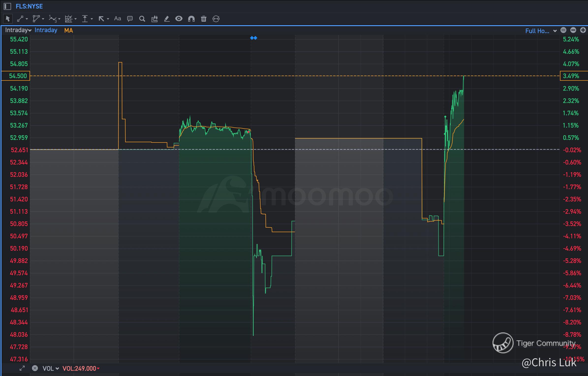Click the FLS:NYSE ticker link

[29, 6]
